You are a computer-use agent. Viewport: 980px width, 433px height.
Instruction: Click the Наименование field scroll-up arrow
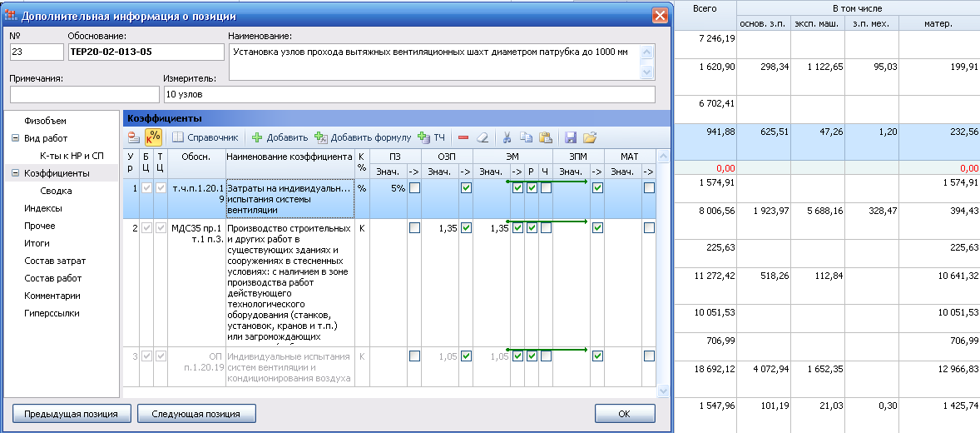(647, 53)
